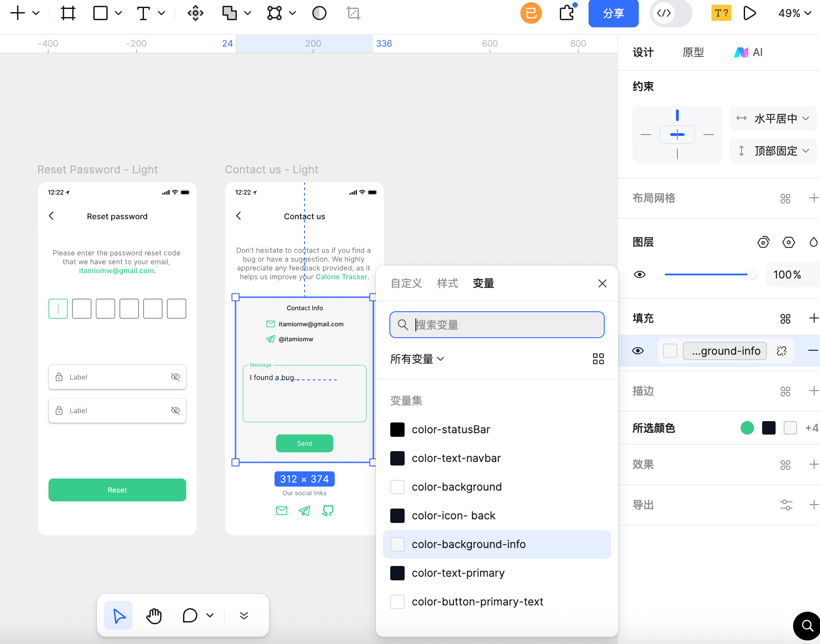This screenshot has width=820, height=644.
Task: Select the Mask tool
Action: [319, 13]
